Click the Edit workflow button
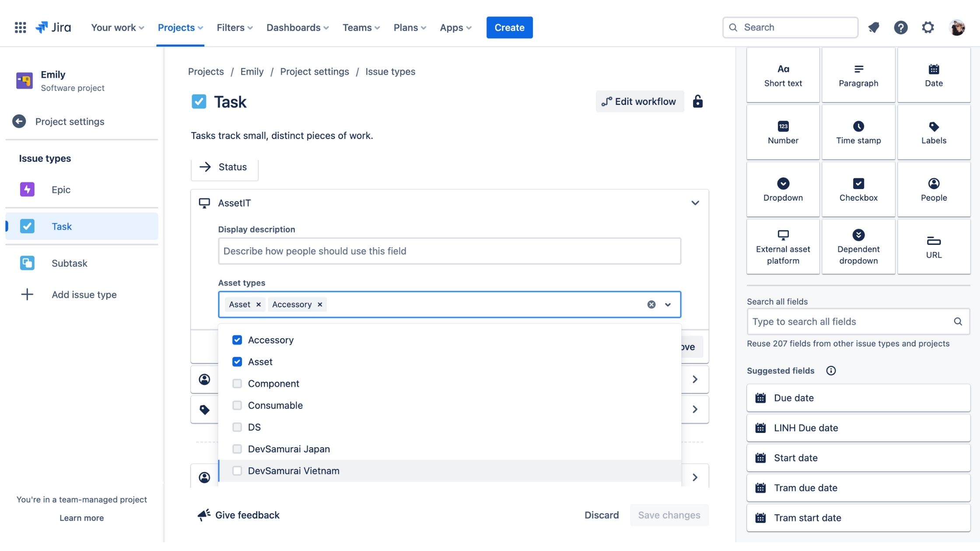 click(x=639, y=101)
